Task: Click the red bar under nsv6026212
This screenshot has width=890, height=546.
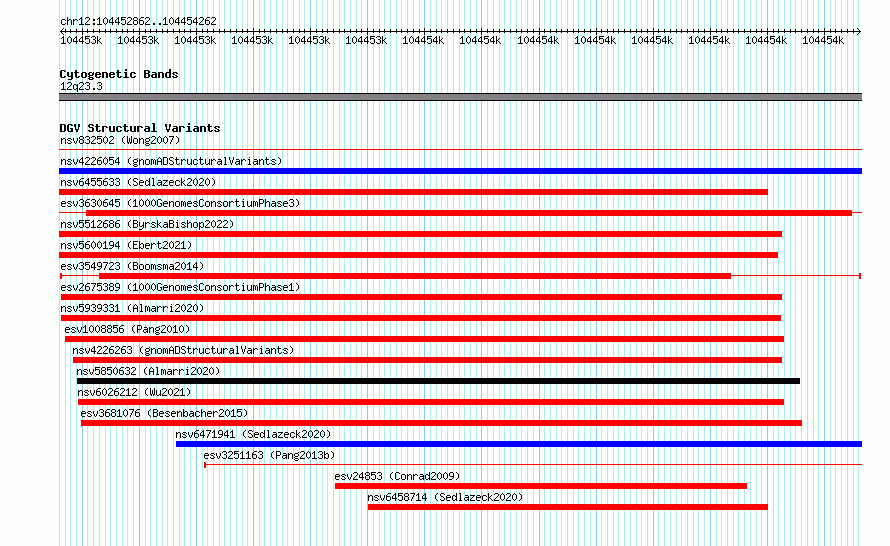Action: (431, 402)
